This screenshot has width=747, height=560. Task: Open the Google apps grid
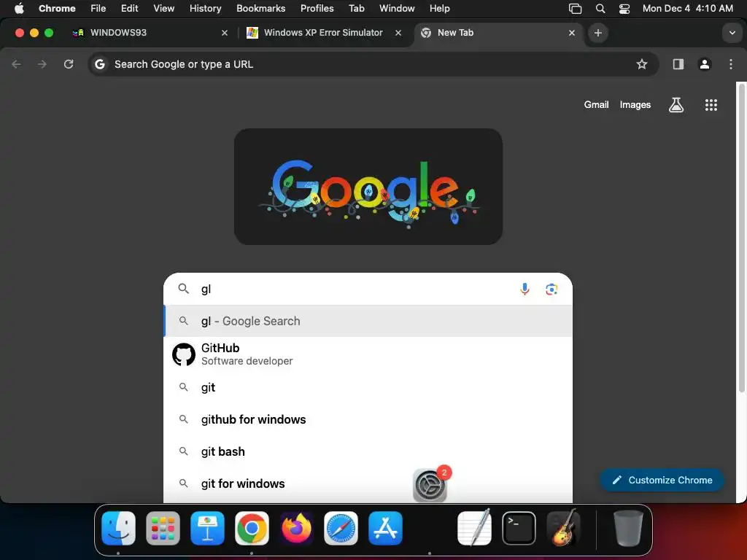[x=711, y=105]
